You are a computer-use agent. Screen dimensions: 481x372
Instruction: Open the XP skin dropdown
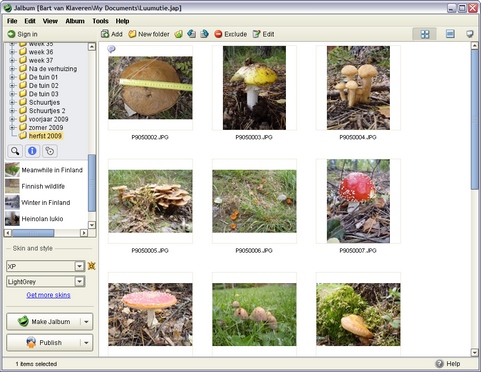(79, 266)
